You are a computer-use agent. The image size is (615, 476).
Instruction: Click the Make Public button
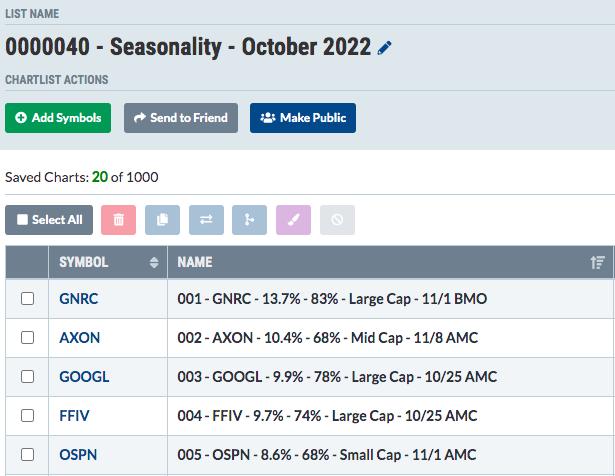pos(303,118)
